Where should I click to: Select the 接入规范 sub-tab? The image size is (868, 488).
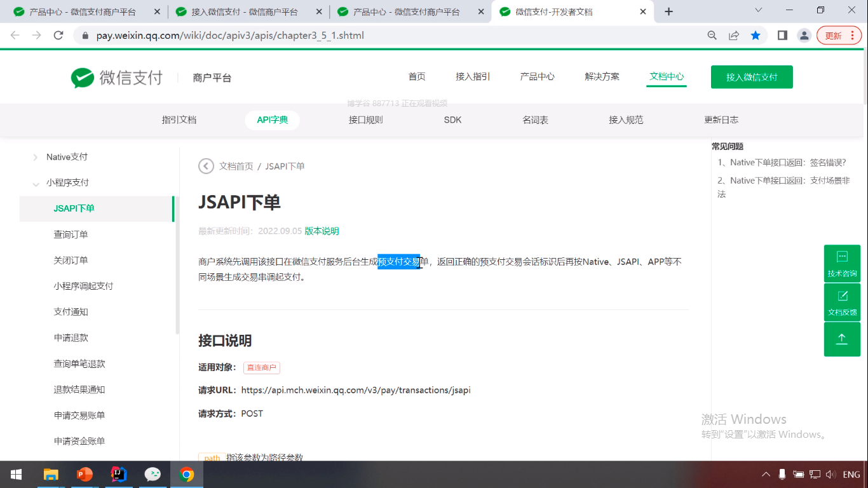click(626, 120)
